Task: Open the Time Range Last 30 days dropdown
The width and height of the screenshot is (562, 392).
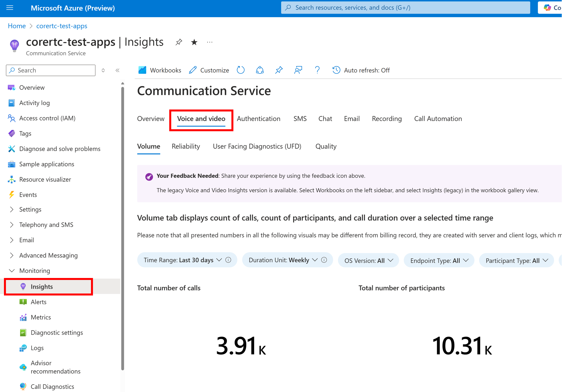Action: 187,260
